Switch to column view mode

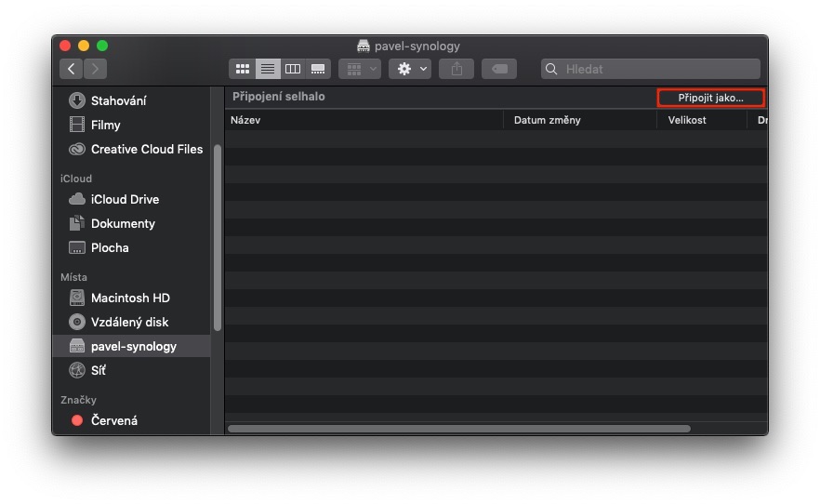point(293,69)
